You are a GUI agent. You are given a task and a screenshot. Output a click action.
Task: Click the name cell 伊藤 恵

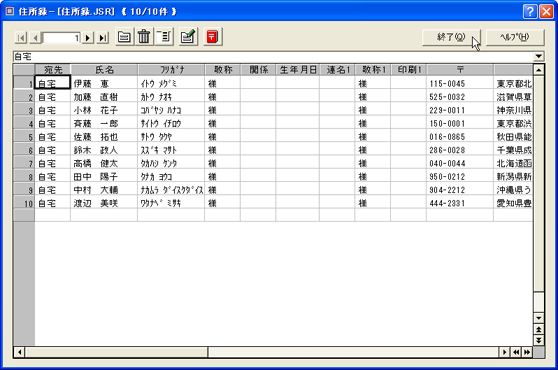point(104,83)
